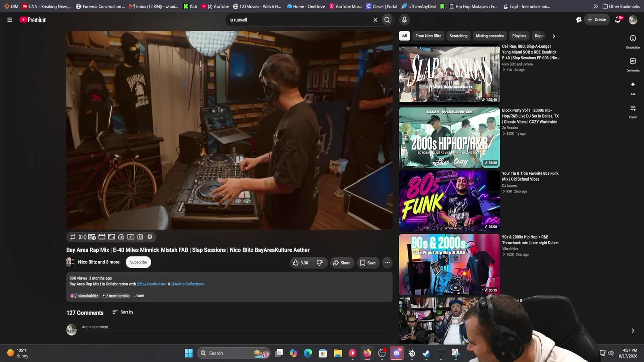Open the cinema clapperboard filter icon

click(102, 237)
